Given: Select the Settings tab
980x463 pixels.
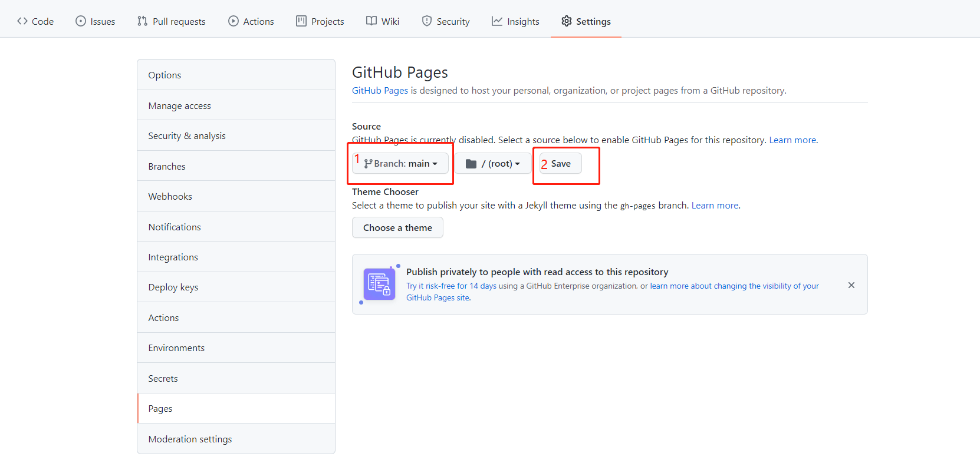Looking at the screenshot, I should (586, 21).
